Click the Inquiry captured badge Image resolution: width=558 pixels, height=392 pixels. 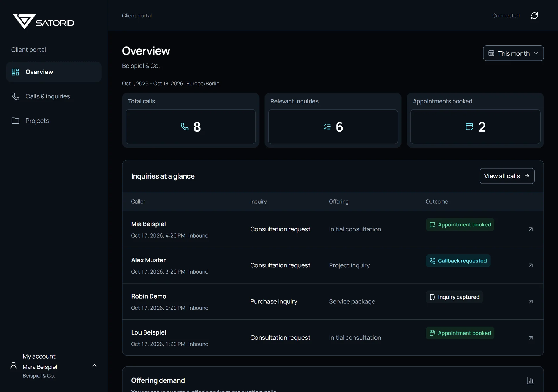454,297
